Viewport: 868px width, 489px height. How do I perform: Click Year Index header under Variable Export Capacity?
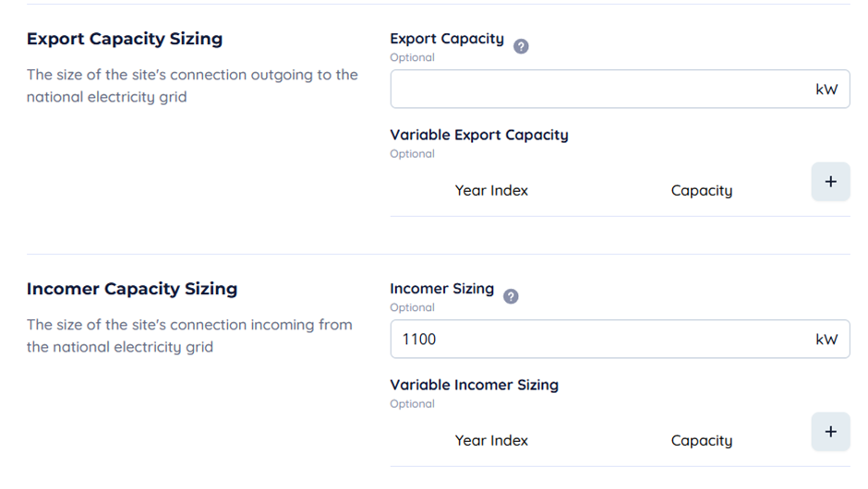pyautogui.click(x=491, y=191)
